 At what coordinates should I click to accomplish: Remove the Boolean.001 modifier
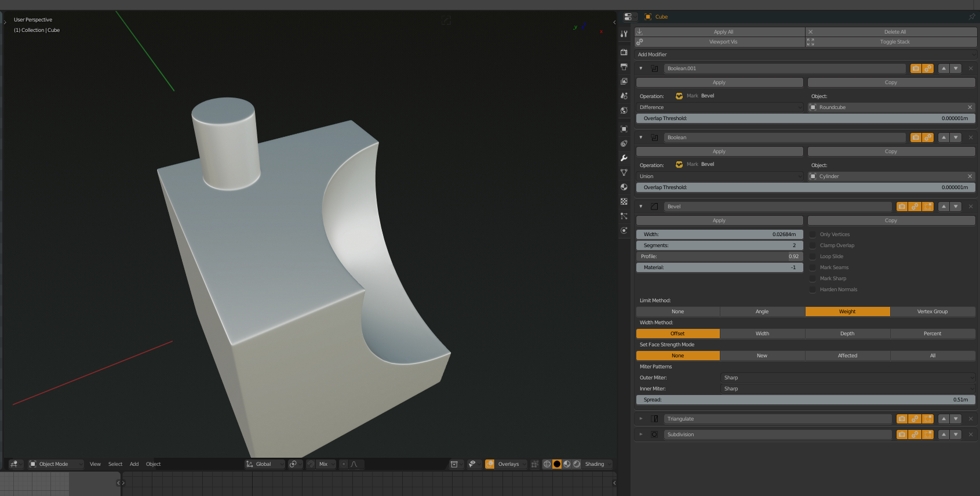pyautogui.click(x=971, y=68)
